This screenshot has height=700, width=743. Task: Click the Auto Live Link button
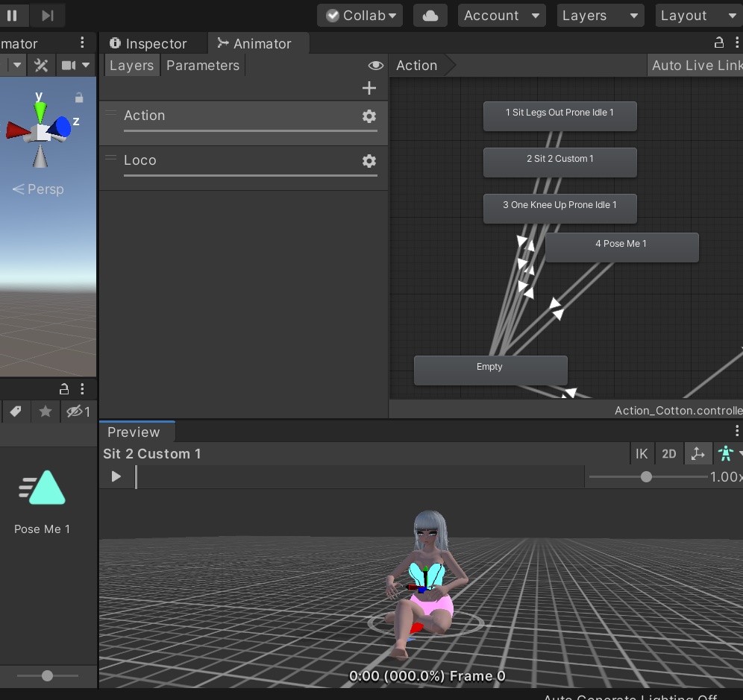tap(696, 66)
